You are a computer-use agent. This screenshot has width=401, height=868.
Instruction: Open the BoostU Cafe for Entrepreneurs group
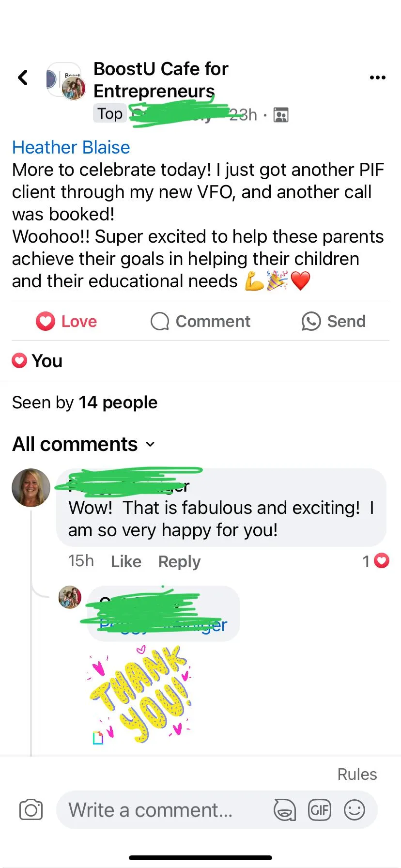[x=161, y=80]
